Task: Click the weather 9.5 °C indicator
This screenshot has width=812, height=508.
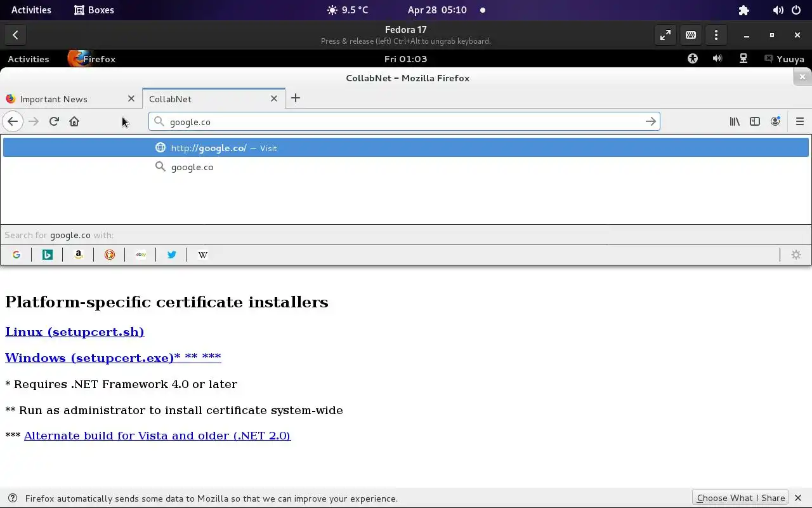Action: coord(348,10)
